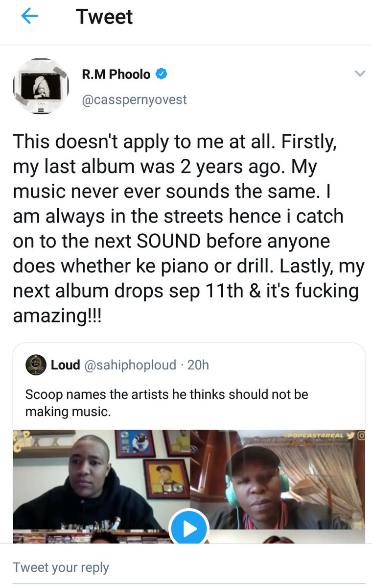The height and width of the screenshot is (588, 372).
Task: Click the 20h timestamp on the quote
Action: point(198,365)
